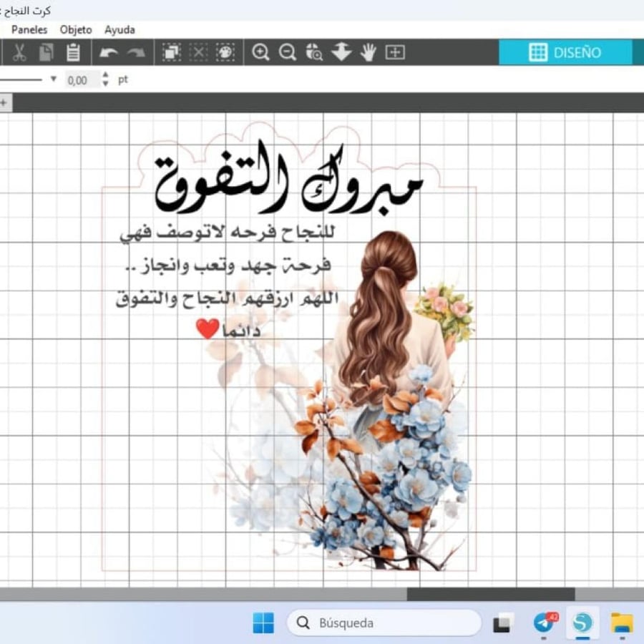Zoom out with magnifier minus icon
644x644 pixels.
pyautogui.click(x=287, y=52)
